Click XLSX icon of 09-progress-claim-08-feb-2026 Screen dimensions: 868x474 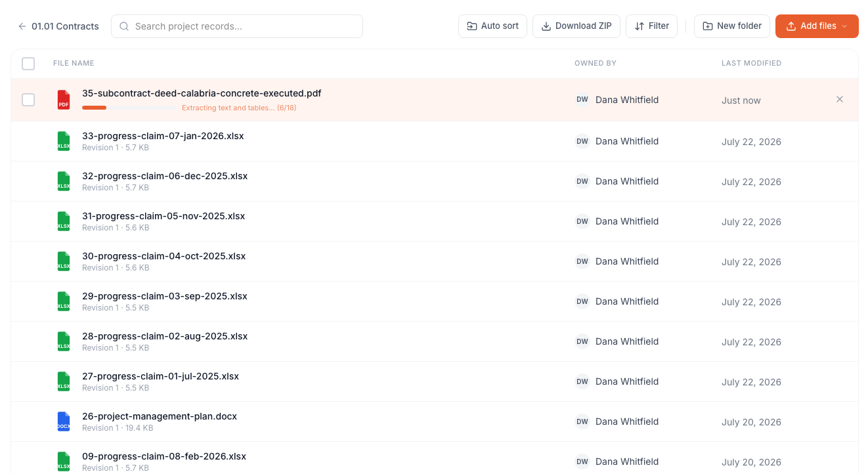(64, 462)
